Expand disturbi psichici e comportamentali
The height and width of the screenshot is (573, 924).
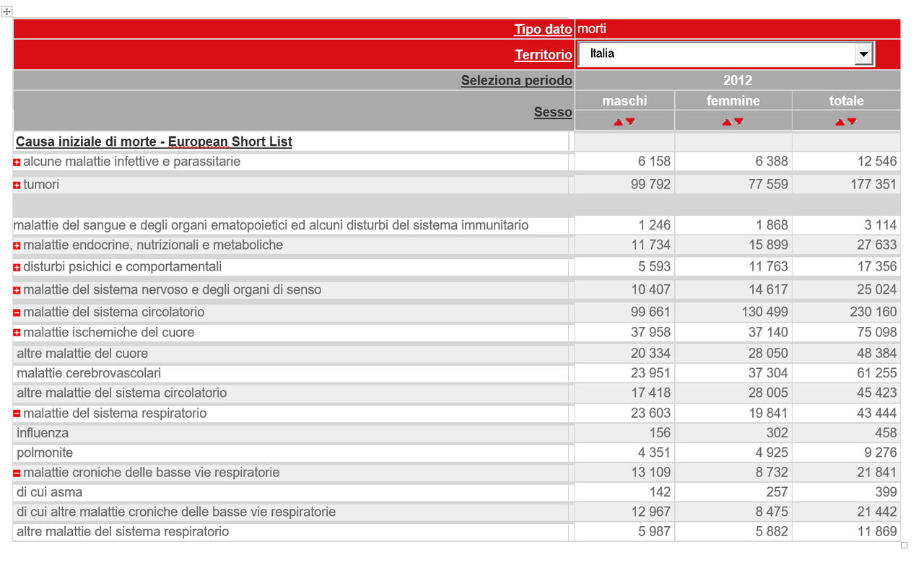[17, 268]
